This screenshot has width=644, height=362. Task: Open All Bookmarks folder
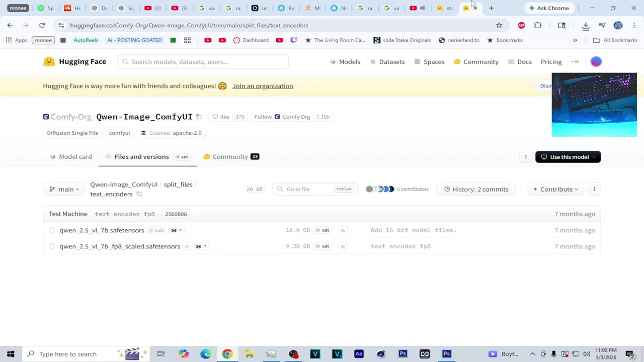coord(615,40)
